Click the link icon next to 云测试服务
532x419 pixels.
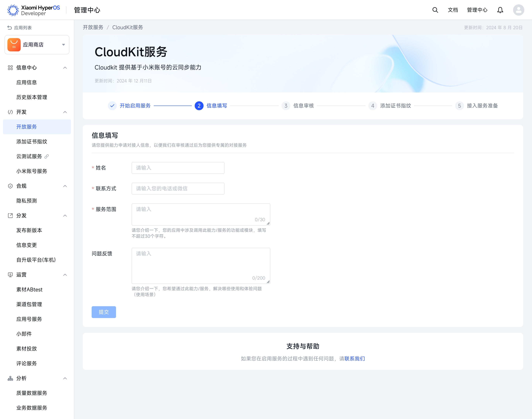click(47, 156)
